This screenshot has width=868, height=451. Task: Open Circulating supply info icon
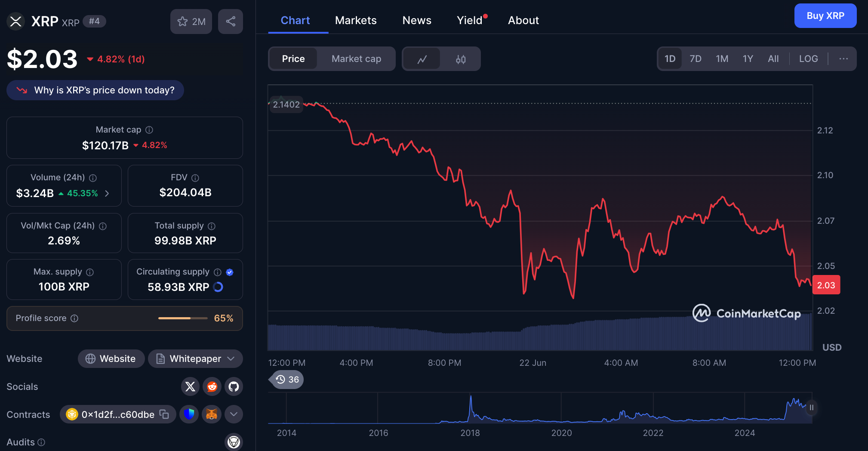click(218, 272)
